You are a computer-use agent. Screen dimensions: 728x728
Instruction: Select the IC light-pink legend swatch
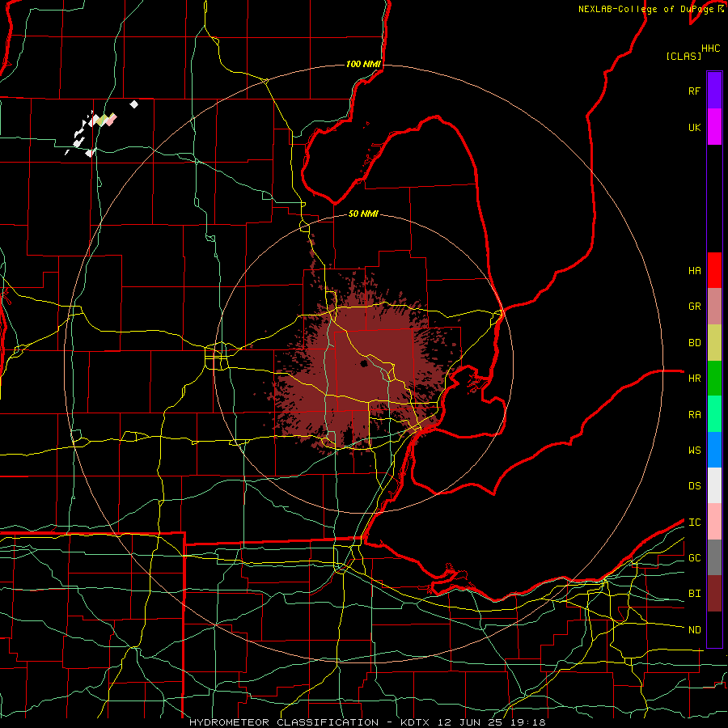point(714,522)
